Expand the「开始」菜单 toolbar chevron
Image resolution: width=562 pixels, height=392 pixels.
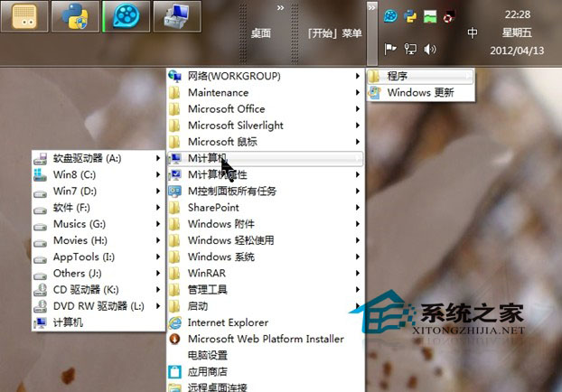[369, 8]
